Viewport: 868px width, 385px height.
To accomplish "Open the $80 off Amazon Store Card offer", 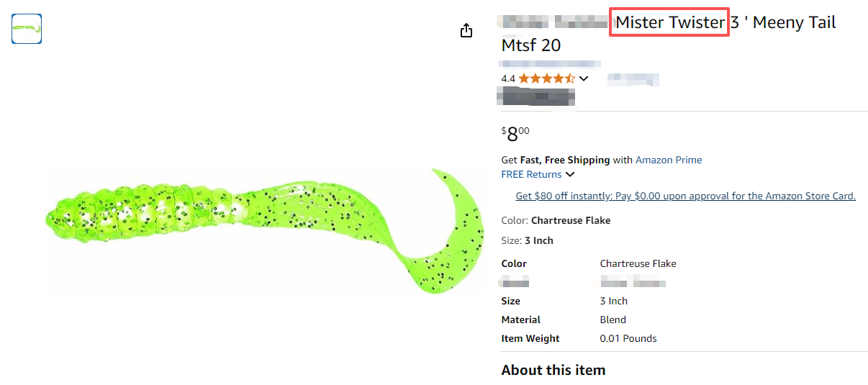I will (x=685, y=196).
